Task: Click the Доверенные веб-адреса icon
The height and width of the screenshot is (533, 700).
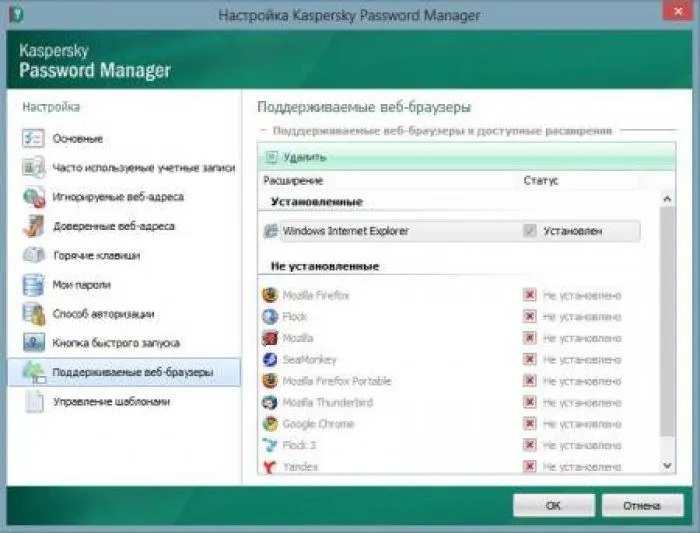Action: pyautogui.click(x=34, y=226)
